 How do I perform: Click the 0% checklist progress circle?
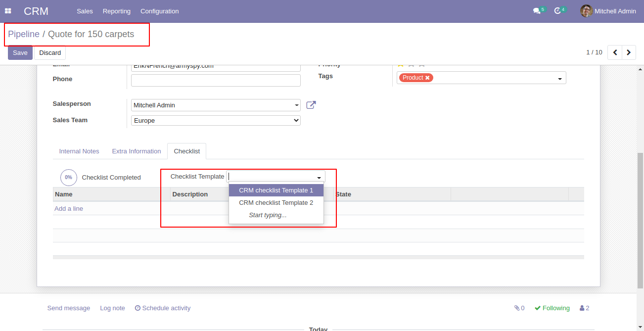click(69, 177)
